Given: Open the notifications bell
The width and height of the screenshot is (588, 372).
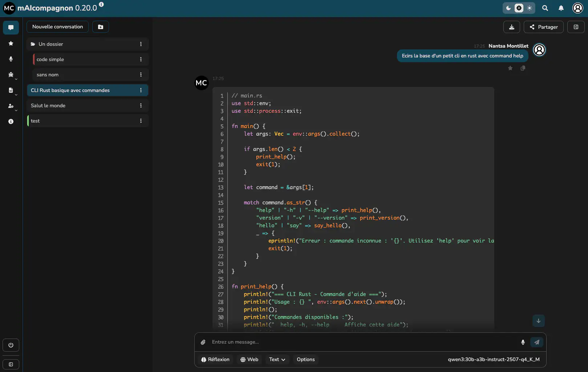Looking at the screenshot, I should point(561,8).
